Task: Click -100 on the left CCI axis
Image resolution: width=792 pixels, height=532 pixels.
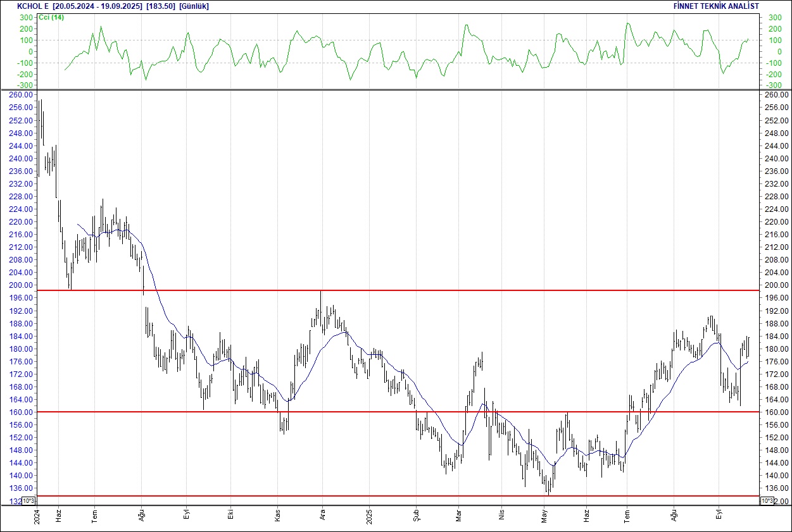Action: [25, 63]
